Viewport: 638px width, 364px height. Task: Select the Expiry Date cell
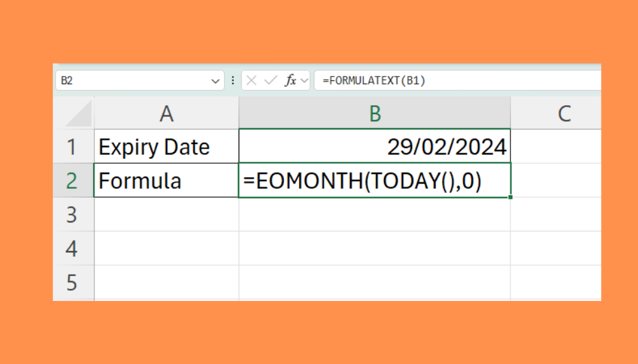pyautogui.click(x=167, y=147)
